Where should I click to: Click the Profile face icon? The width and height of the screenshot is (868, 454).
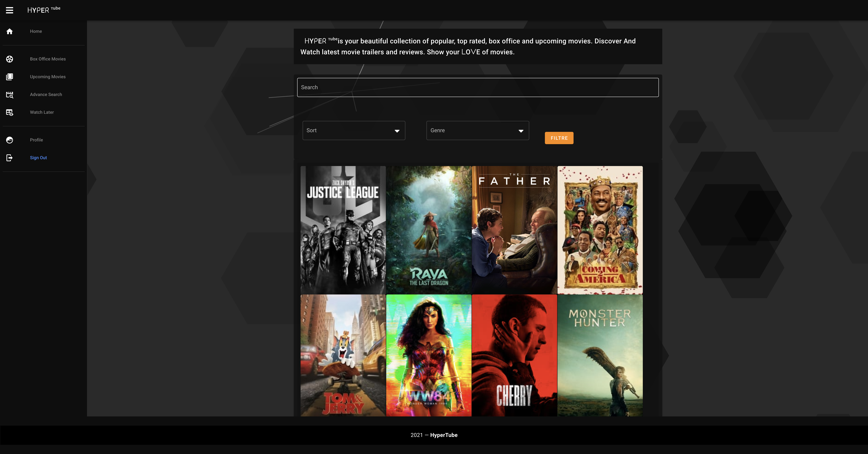click(9, 140)
